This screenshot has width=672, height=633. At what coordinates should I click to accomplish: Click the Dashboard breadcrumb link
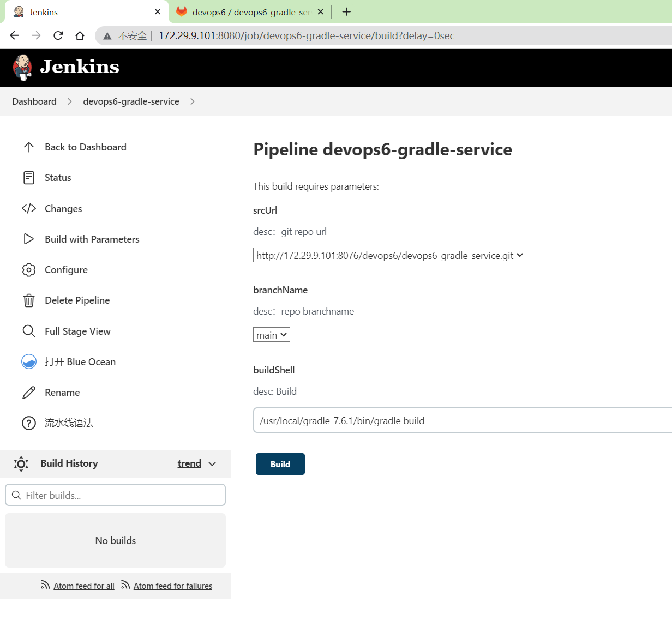pyautogui.click(x=34, y=101)
